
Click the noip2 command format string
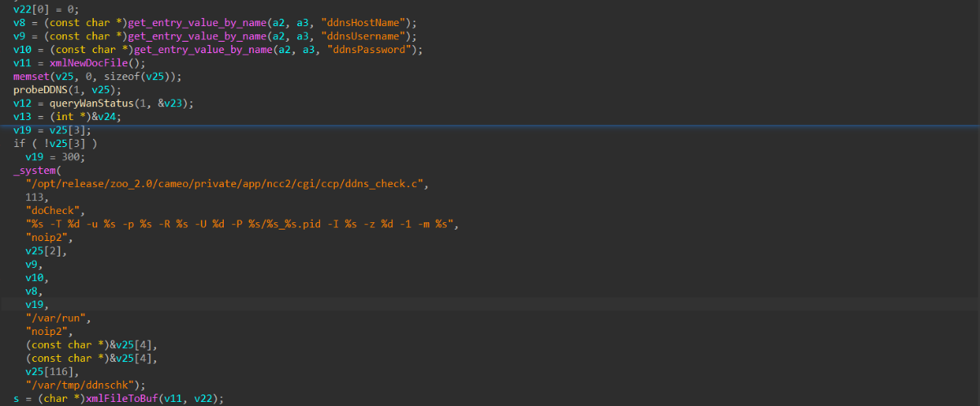(242, 224)
